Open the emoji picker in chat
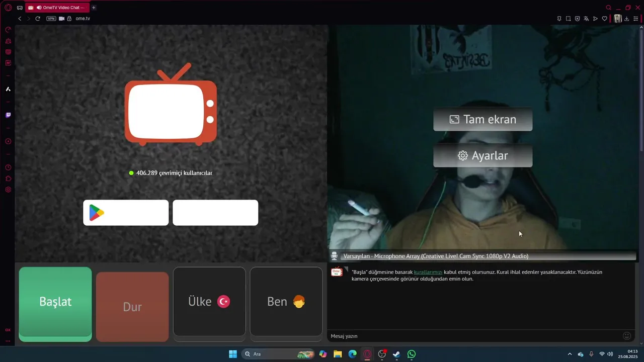 click(x=627, y=336)
